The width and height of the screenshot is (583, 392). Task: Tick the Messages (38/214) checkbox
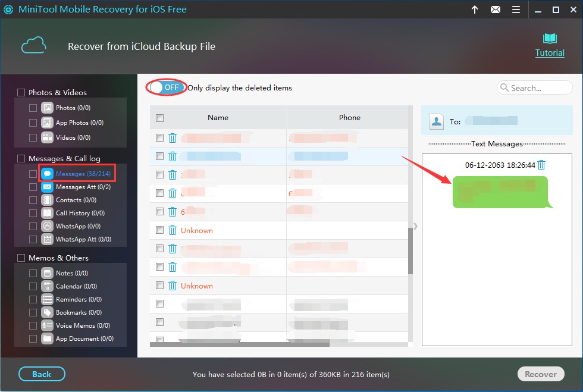pos(33,174)
